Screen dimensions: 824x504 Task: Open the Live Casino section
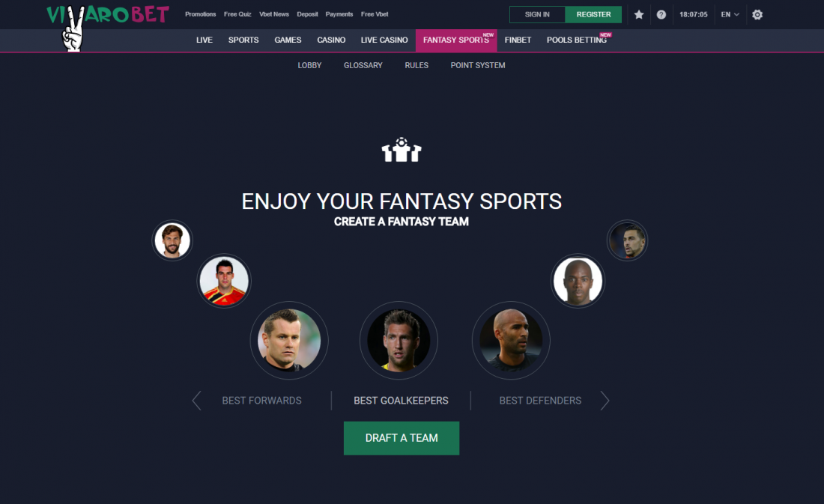click(x=384, y=40)
